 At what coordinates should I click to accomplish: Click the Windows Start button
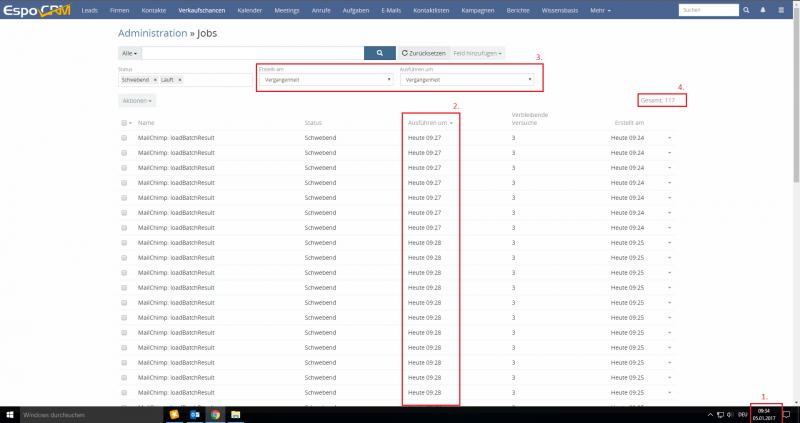point(8,414)
